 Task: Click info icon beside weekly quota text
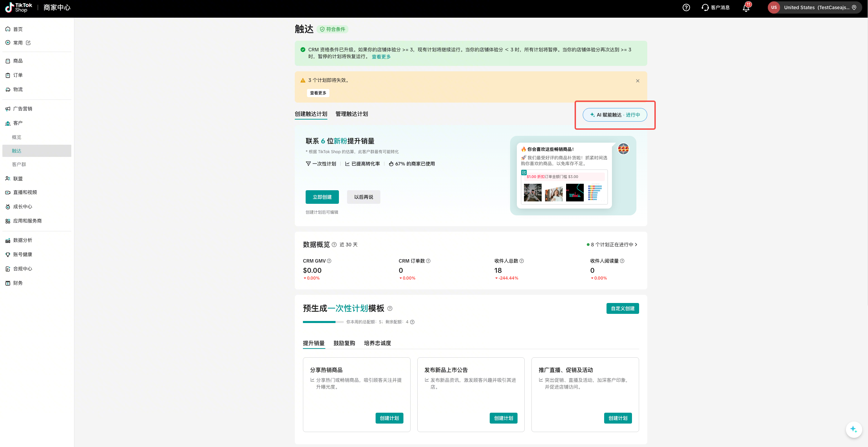(412, 322)
